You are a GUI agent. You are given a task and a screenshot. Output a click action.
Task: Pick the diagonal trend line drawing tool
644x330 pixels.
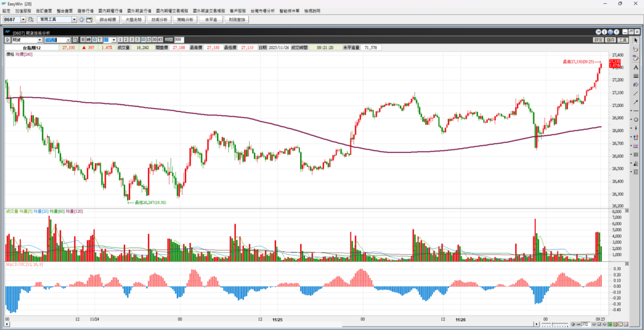(636, 93)
